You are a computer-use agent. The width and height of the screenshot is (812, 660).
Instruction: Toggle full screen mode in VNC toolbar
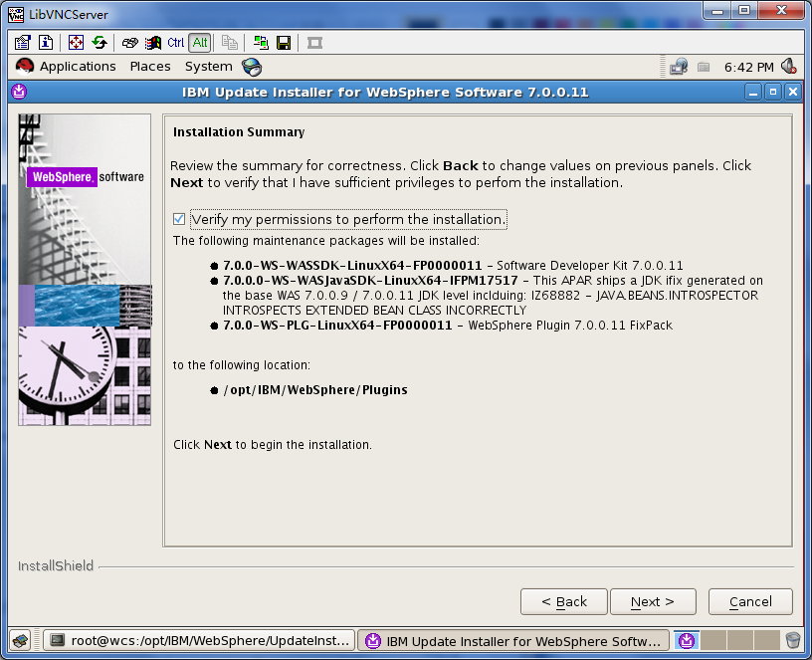point(76,43)
